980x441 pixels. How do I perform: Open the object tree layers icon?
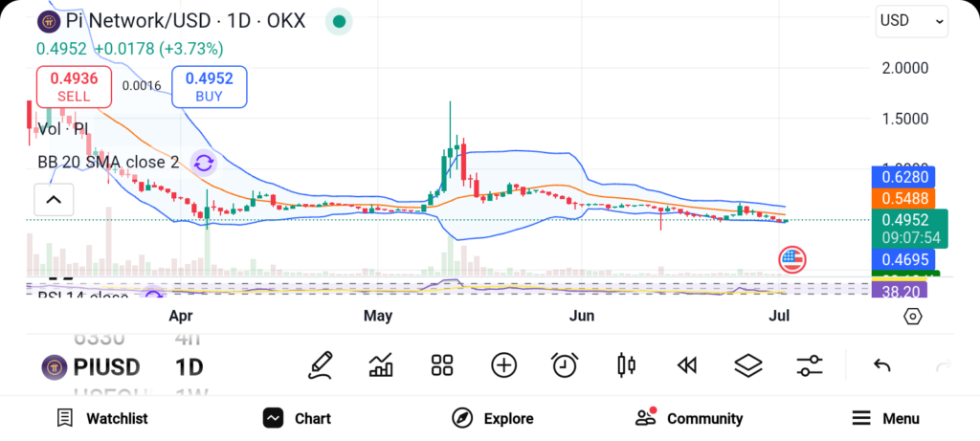pos(748,365)
